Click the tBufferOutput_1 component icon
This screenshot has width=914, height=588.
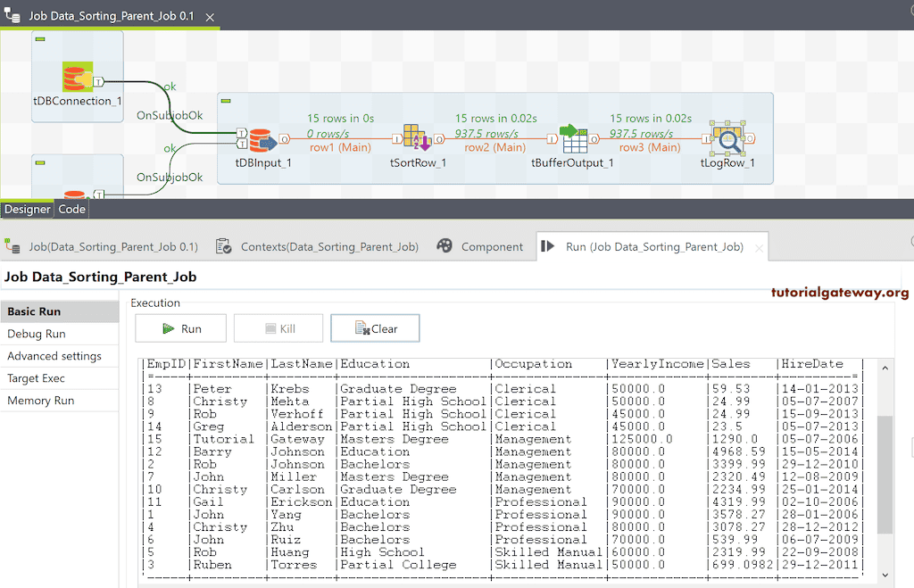point(572,139)
